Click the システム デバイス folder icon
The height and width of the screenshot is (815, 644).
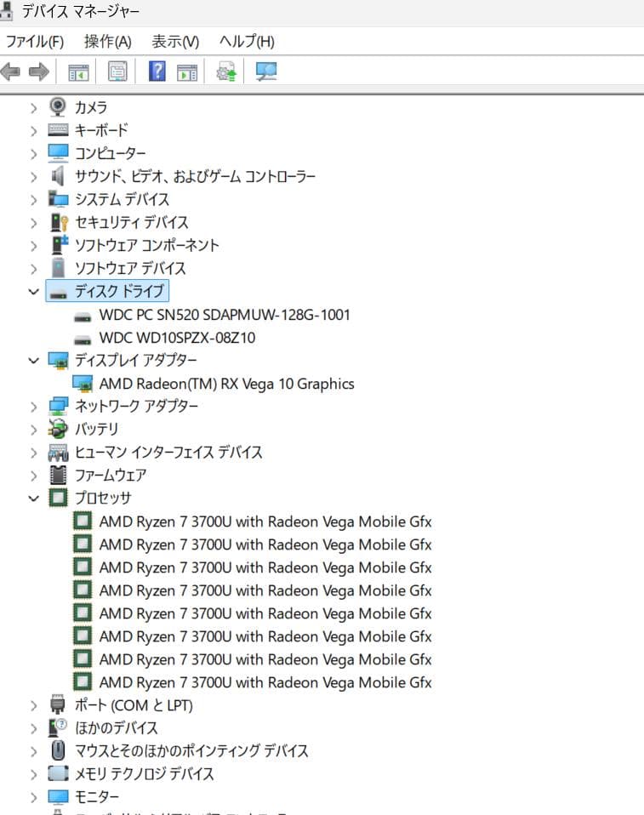coord(58,199)
